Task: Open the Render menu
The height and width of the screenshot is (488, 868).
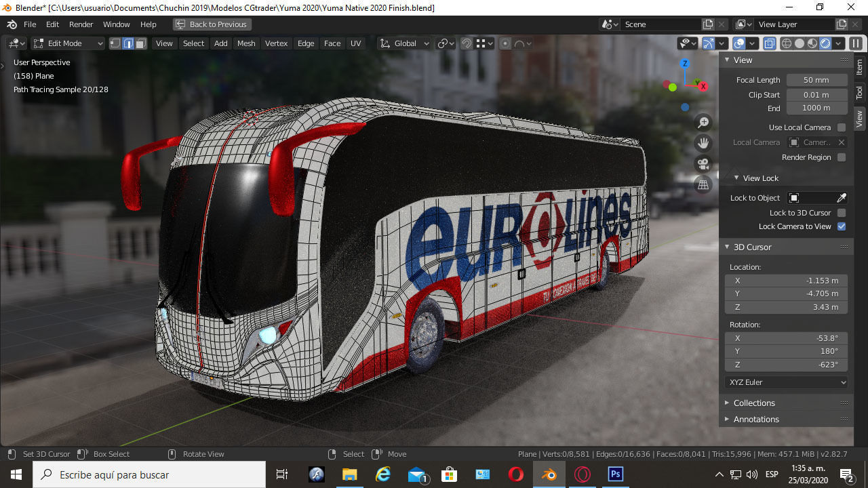Action: point(81,24)
